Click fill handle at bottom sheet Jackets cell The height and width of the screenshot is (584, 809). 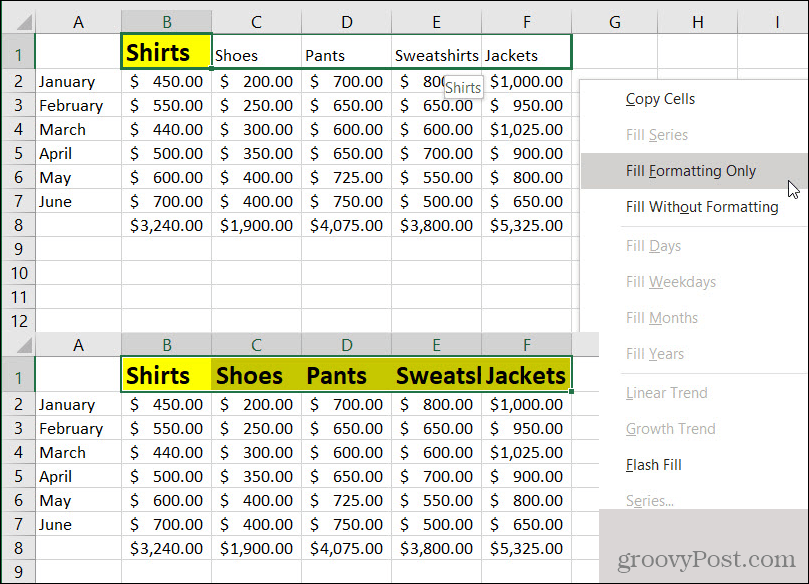572,392
